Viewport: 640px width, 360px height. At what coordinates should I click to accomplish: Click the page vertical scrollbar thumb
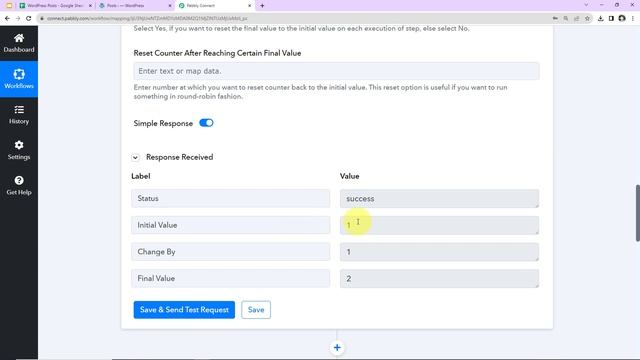638,213
